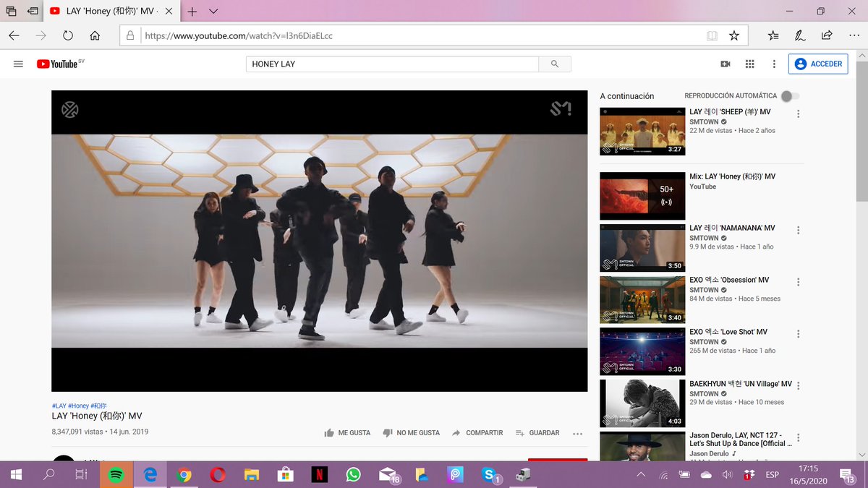
Task: Open BAEKHYUN 'UN Village' MV title
Action: (x=741, y=384)
